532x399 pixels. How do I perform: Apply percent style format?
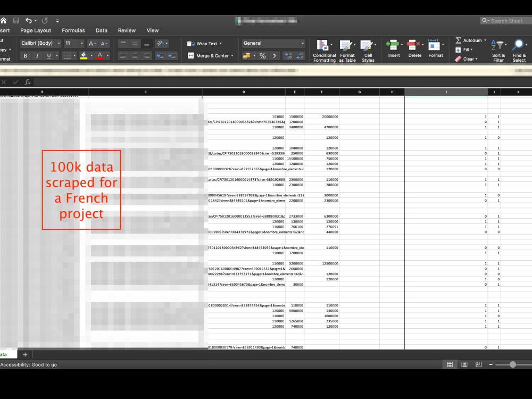pos(263,56)
